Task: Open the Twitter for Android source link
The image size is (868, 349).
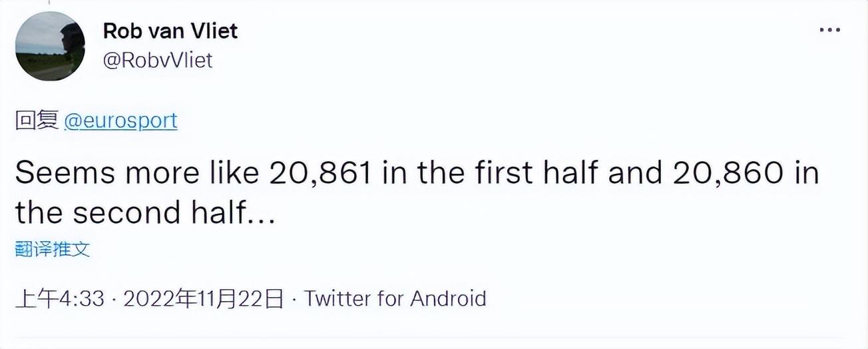Action: pos(395,298)
